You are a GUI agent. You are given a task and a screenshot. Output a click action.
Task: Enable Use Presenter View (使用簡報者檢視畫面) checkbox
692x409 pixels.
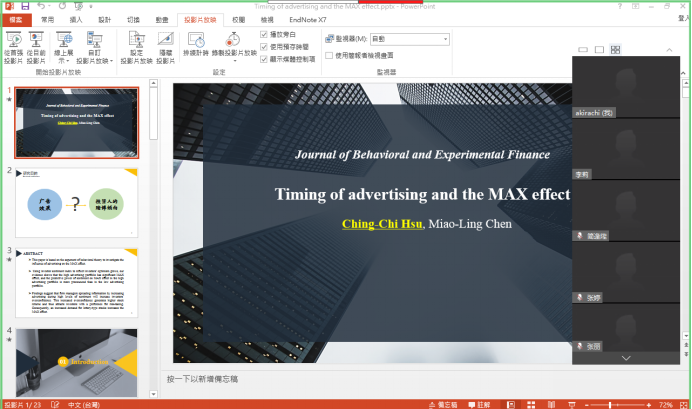click(329, 55)
